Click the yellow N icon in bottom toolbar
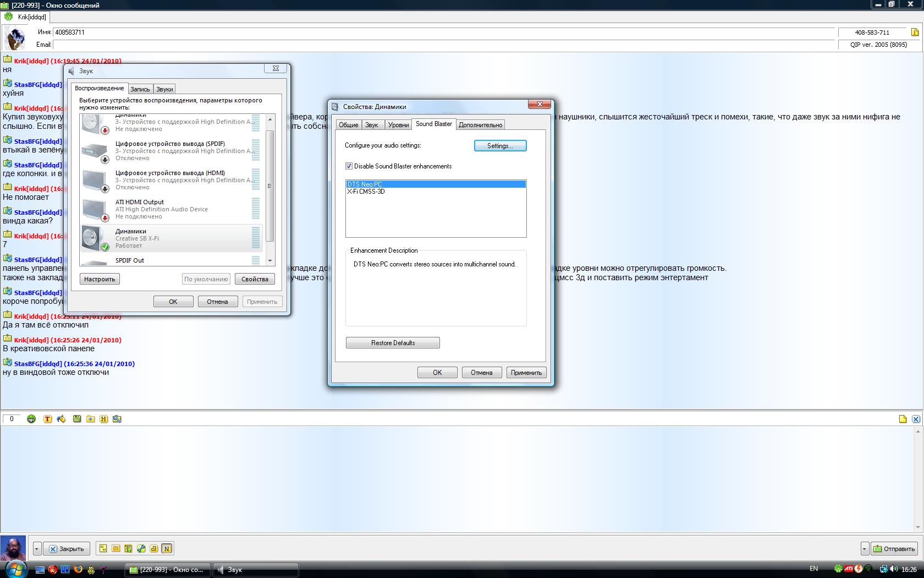Screen dimensions: 924x578 pyautogui.click(x=167, y=548)
